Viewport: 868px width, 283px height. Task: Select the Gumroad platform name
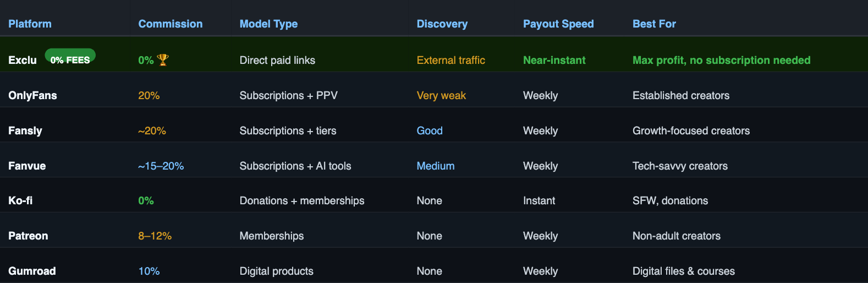point(32,271)
